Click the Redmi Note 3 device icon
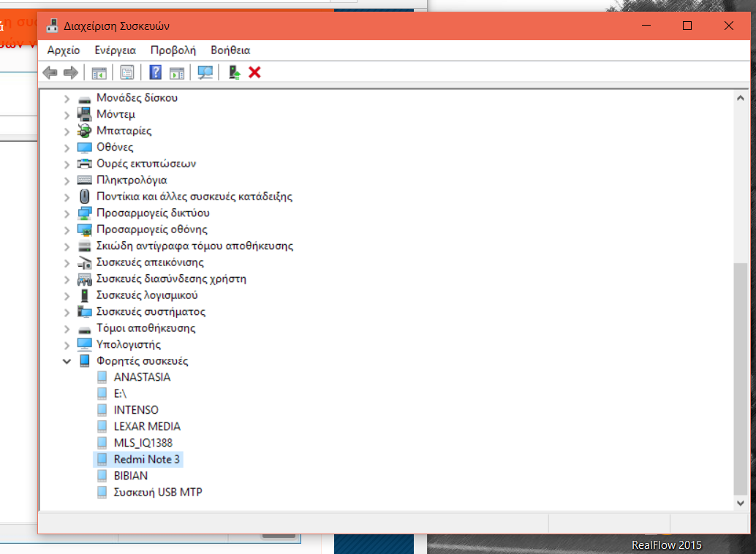 [102, 459]
